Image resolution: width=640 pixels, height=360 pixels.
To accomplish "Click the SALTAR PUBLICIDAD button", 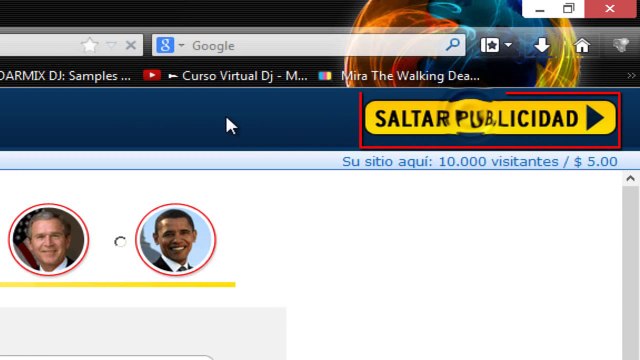I will [x=490, y=118].
